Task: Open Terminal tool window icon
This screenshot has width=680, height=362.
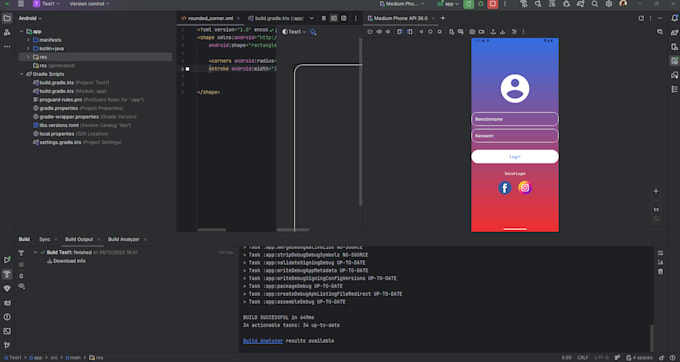Action: point(7,331)
